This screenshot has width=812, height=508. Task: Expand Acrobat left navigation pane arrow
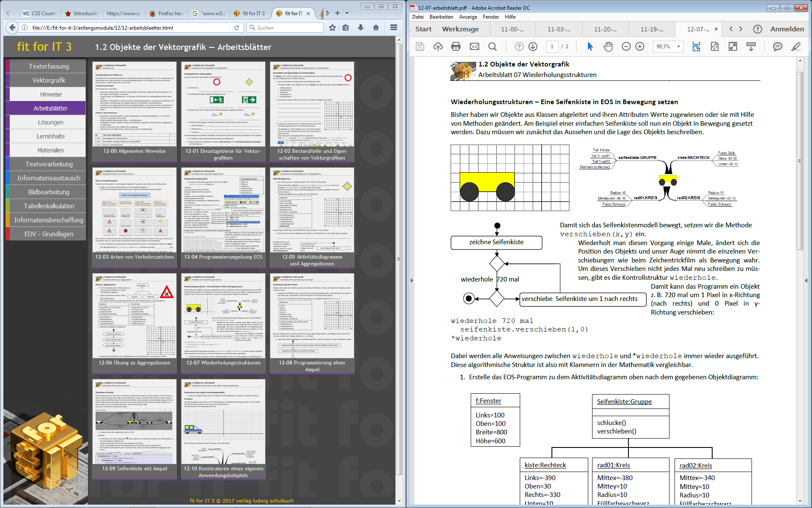[411, 280]
